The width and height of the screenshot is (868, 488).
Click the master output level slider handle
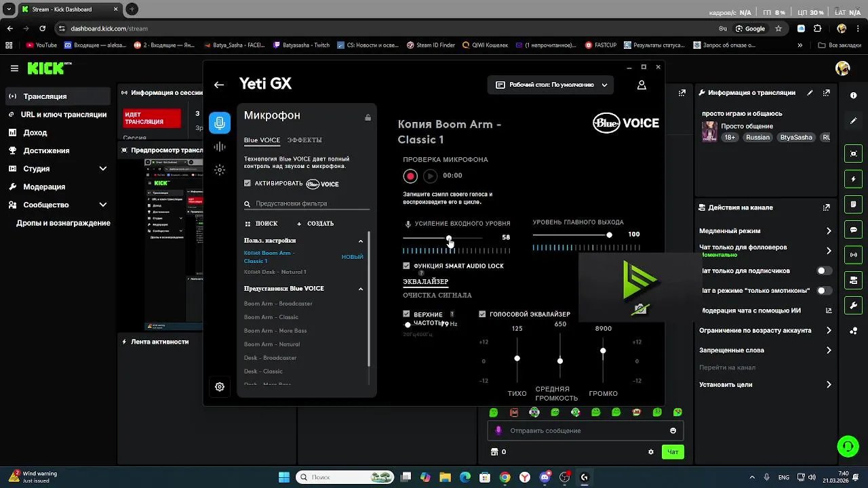609,235
